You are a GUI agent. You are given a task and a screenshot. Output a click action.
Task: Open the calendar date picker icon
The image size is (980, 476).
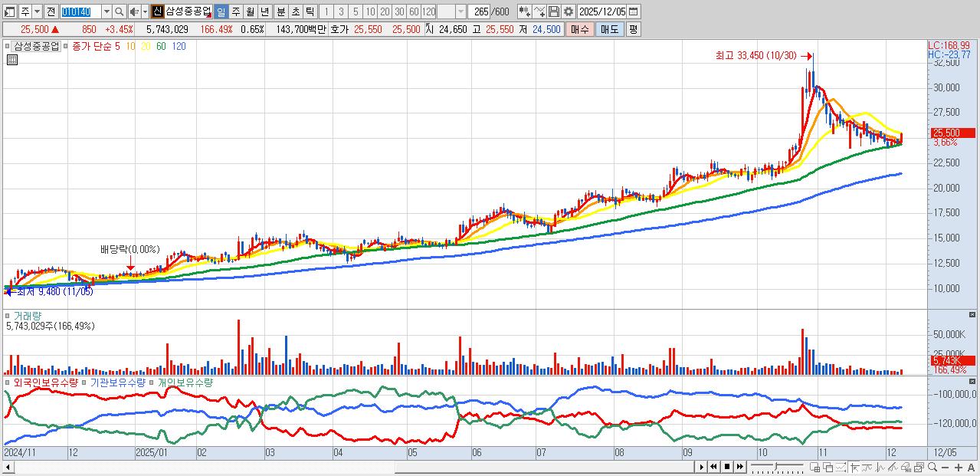pyautogui.click(x=634, y=11)
